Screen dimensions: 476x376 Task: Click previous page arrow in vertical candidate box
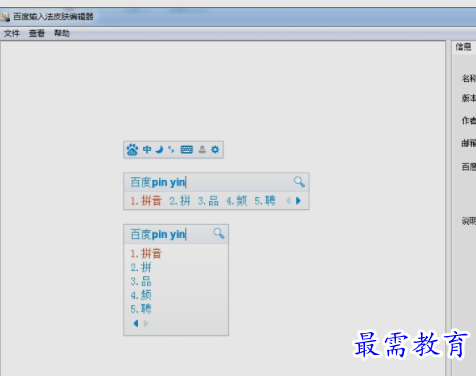(136, 323)
